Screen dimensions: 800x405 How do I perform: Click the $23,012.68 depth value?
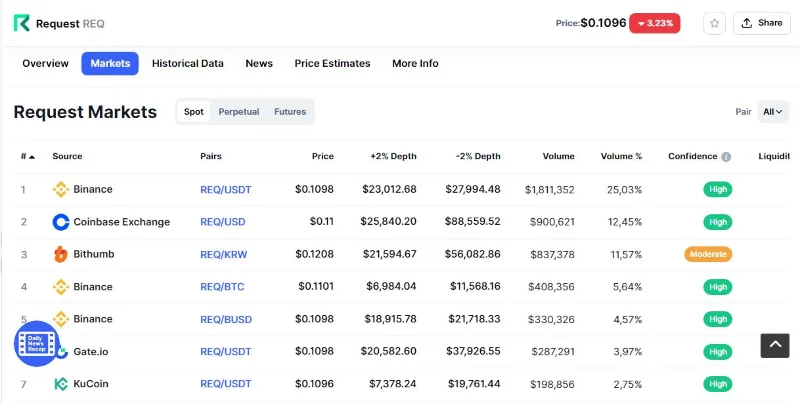point(389,189)
